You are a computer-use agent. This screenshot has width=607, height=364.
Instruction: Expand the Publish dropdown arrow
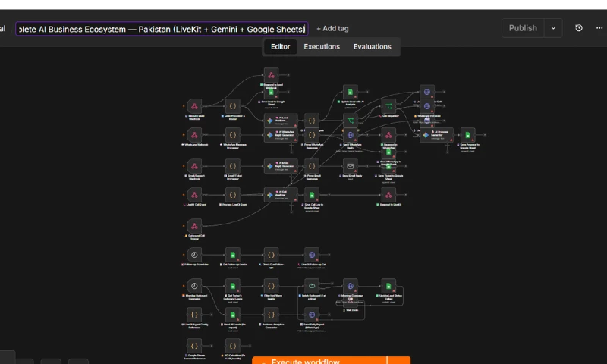553,28
